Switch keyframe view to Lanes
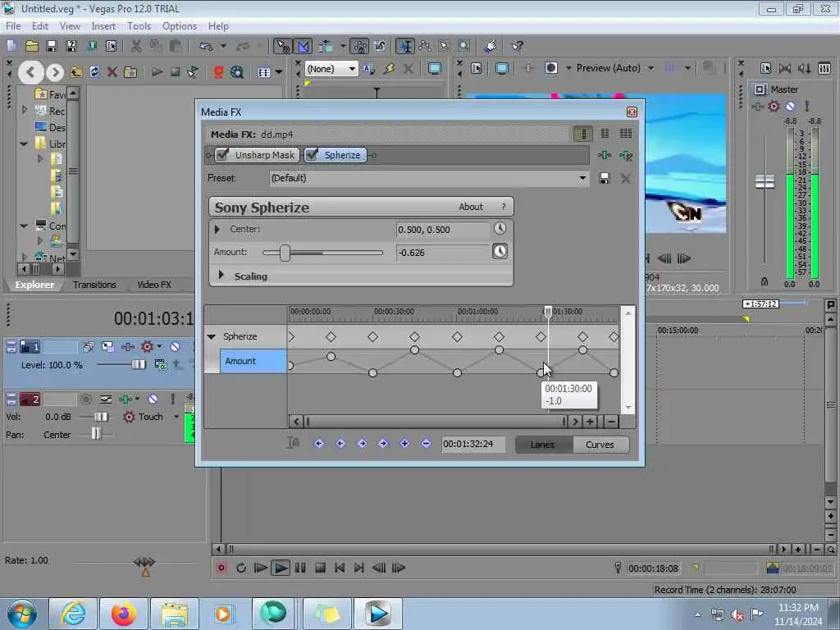This screenshot has width=840, height=630. [543, 445]
